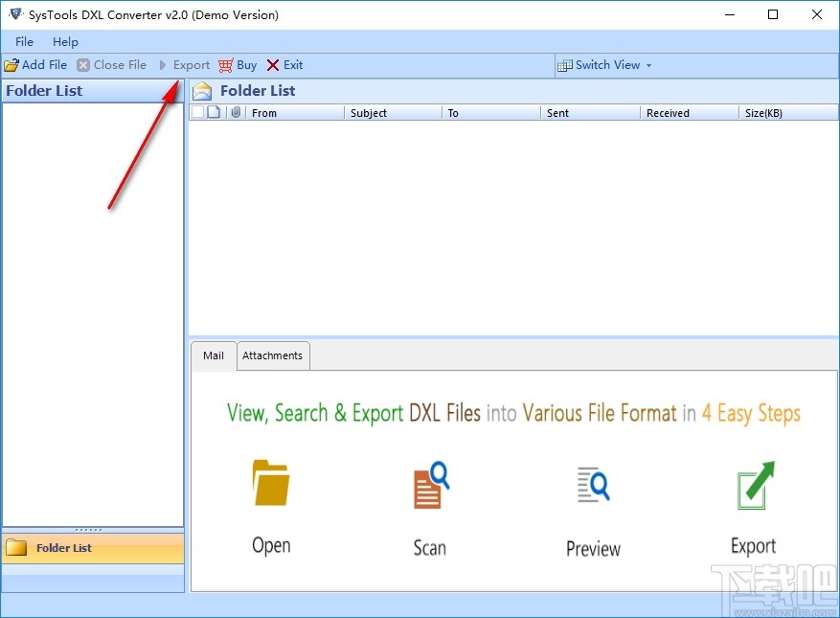
Task: Click Export in the toolbar
Action: tap(184, 65)
